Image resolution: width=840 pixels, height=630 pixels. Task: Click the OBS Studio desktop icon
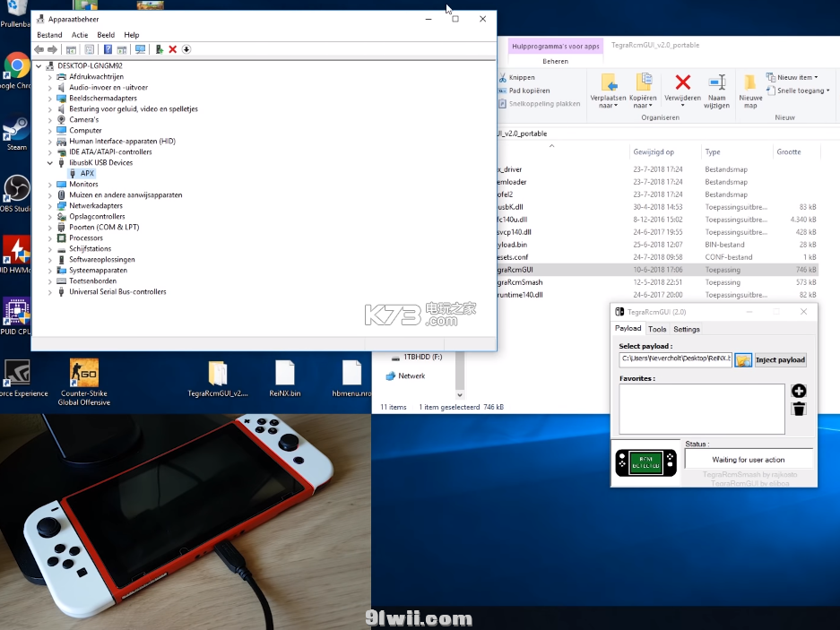tap(16, 194)
